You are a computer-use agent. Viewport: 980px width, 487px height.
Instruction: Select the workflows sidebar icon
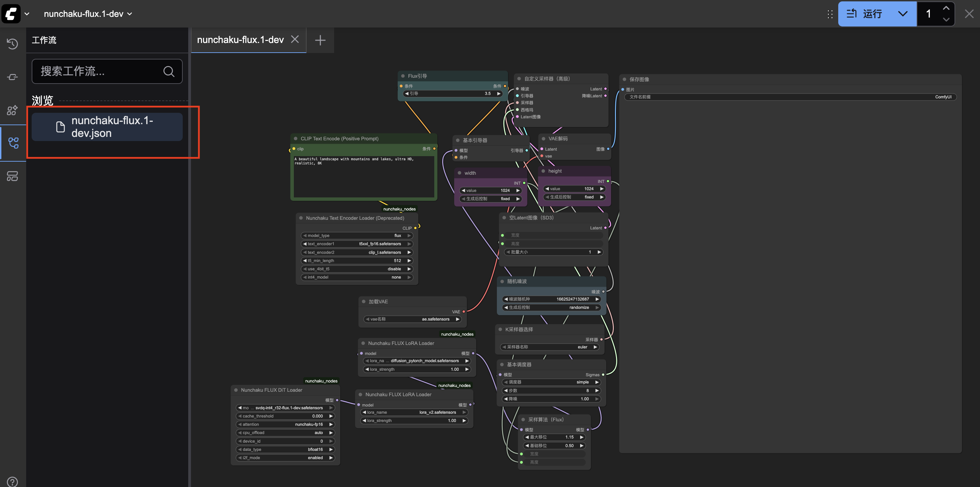pyautogui.click(x=13, y=143)
